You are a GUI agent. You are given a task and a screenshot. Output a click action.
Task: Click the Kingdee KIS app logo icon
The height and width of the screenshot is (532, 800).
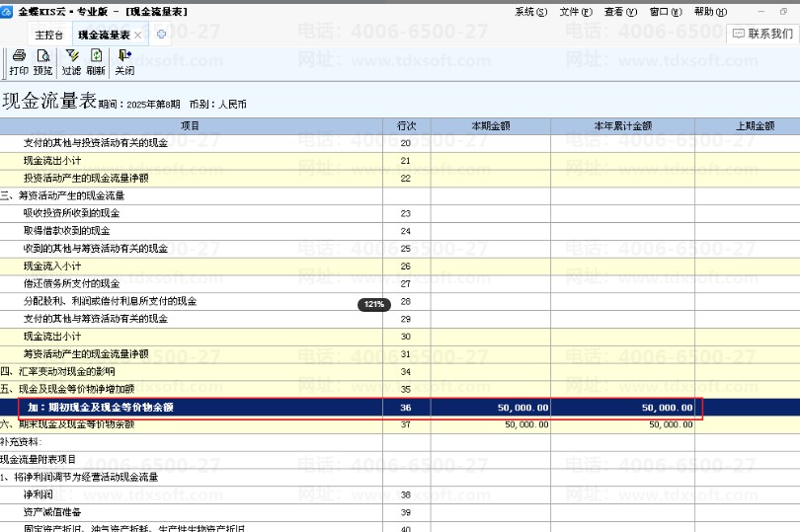point(7,11)
